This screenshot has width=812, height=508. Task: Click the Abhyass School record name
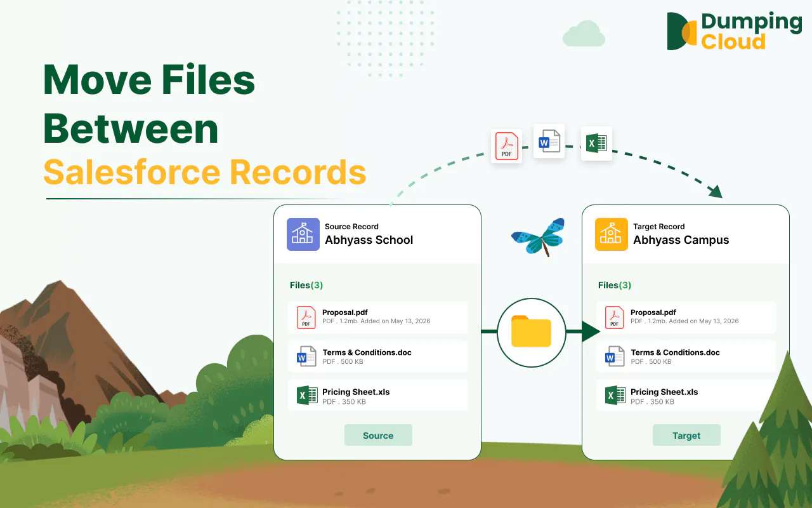369,240
